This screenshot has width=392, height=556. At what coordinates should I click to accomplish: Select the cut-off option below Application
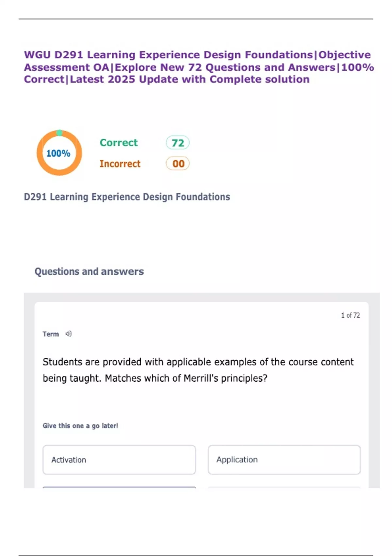(284, 487)
